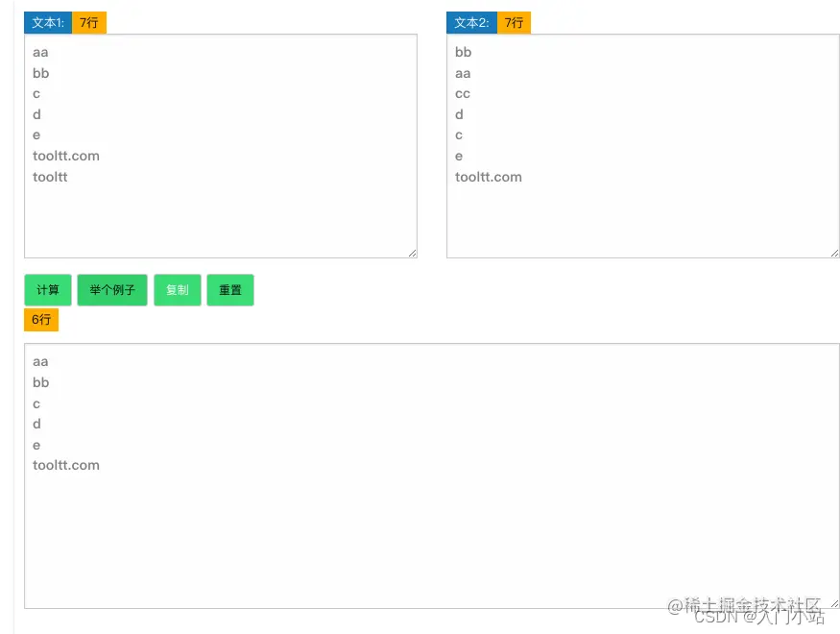The image size is (840, 634).
Task: Click 'tooltt.com' line in 文本1
Action: click(66, 156)
